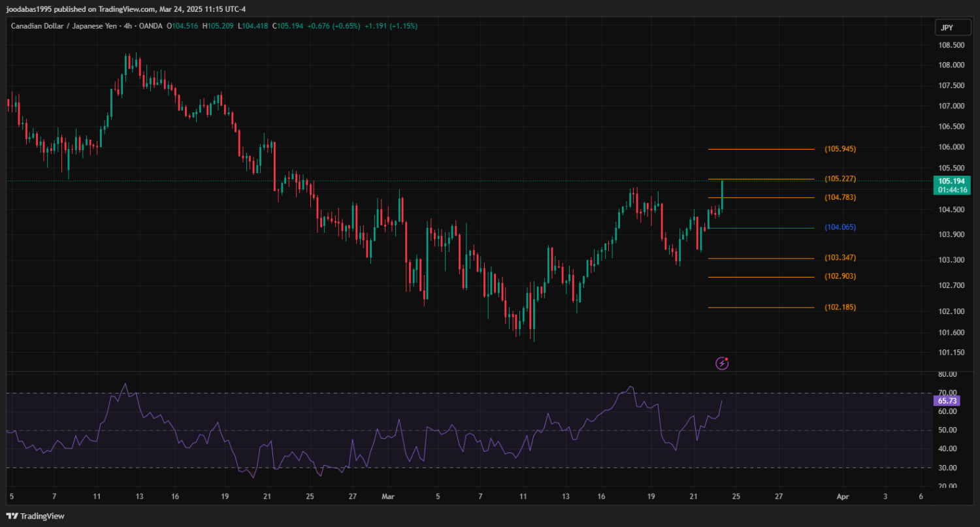Viewport: 980px width, 527px height.
Task: Click the 70.00 RSI scale value
Action: (947, 393)
